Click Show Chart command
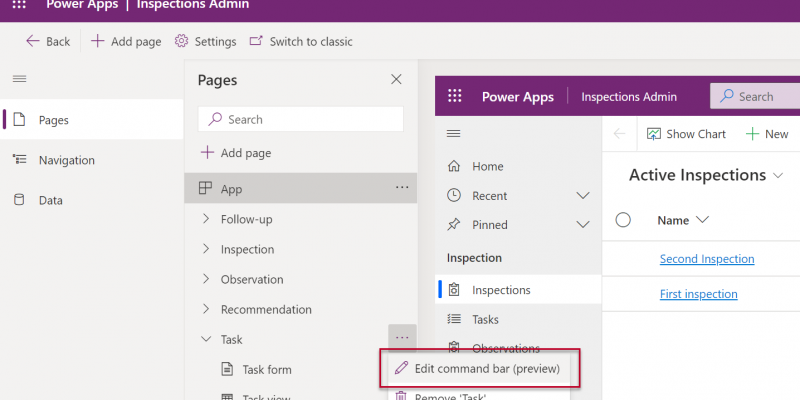 (x=686, y=134)
